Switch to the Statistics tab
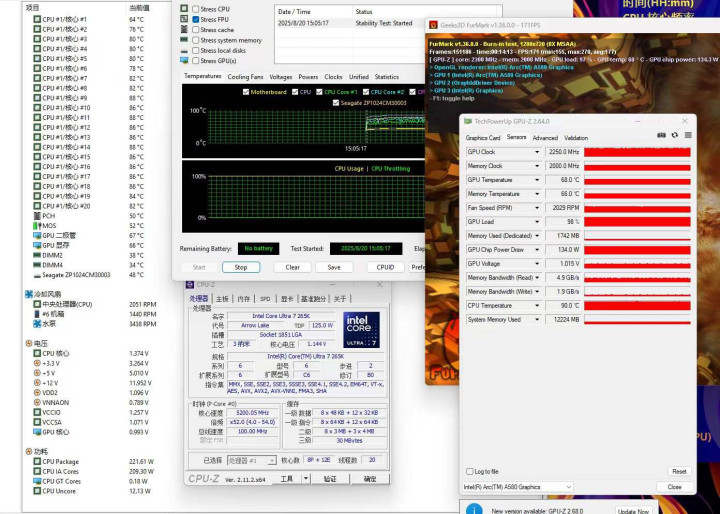The height and width of the screenshot is (514, 720). click(x=387, y=77)
